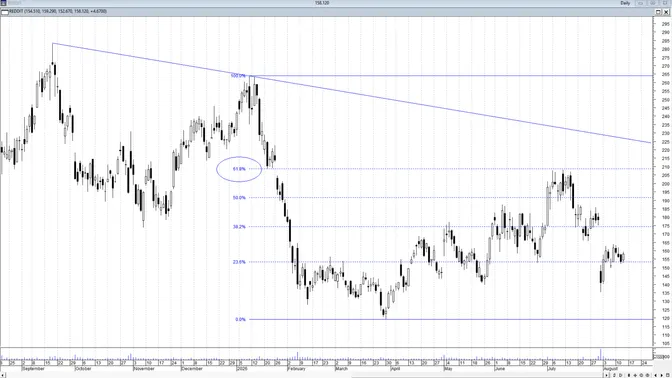The image size is (672, 378).
Task: Click the May label on the date axis
Action: coord(448,369)
